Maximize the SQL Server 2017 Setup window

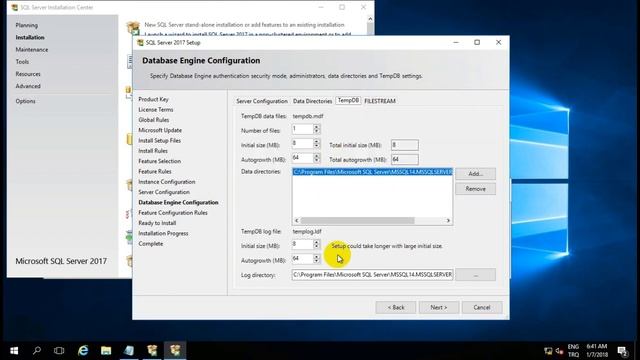pos(477,42)
